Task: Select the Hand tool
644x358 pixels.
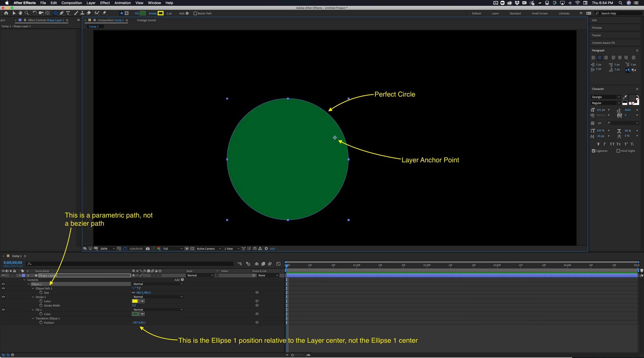Action: [x=20, y=13]
